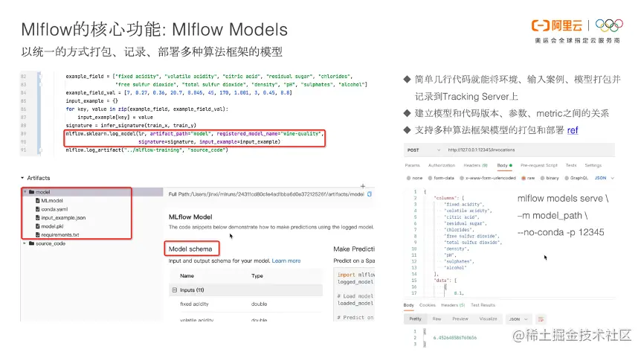Collapse the Artifacts section triangle
Screen dimensions: 644x355
[x=22, y=178]
